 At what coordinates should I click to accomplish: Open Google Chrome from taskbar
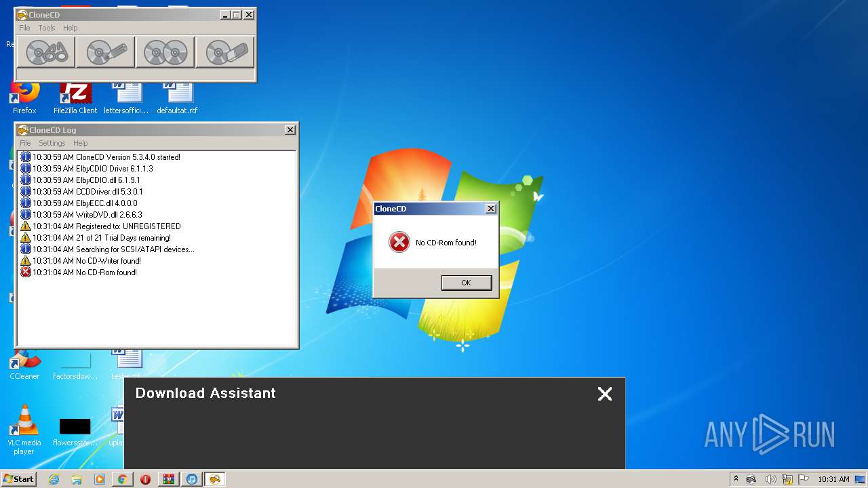pos(123,479)
